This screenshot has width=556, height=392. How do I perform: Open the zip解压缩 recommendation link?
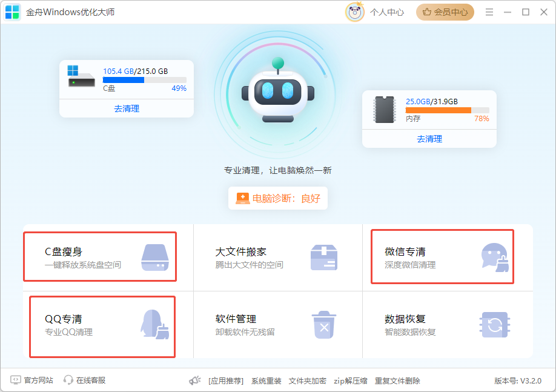[350, 381]
